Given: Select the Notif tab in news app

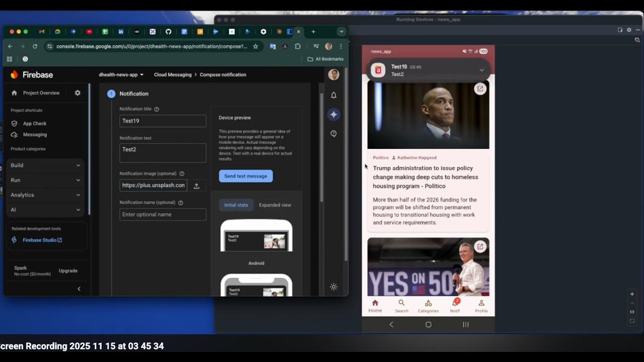Looking at the screenshot, I should point(455,306).
